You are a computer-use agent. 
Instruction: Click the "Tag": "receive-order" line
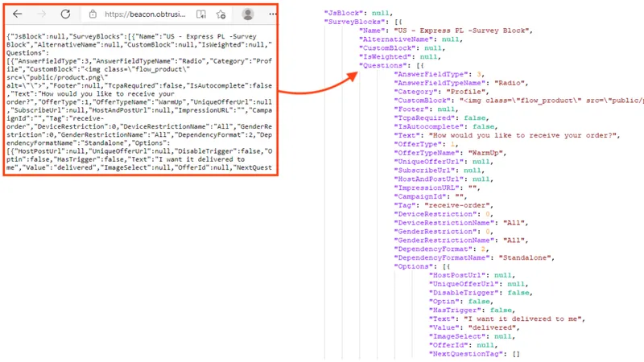click(x=444, y=205)
